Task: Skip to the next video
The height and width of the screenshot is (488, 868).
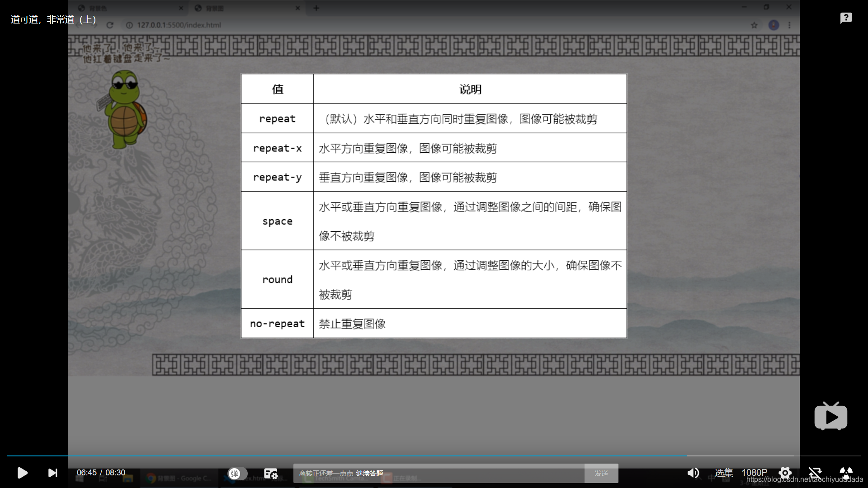Action: (x=53, y=473)
